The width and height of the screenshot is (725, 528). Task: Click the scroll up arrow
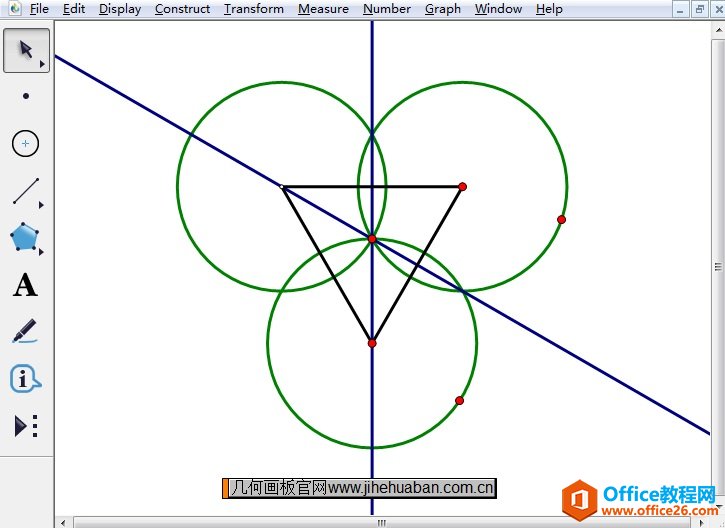[x=718, y=31]
